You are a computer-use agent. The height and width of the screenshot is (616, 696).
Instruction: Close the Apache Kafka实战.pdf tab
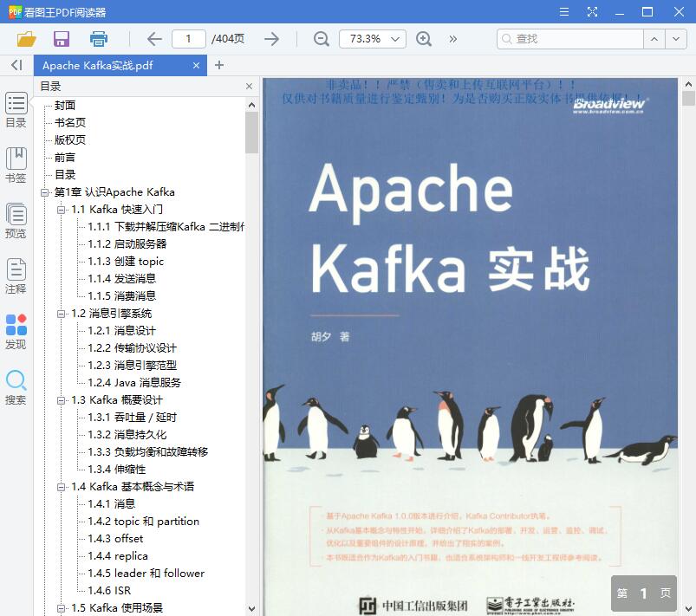(196, 66)
